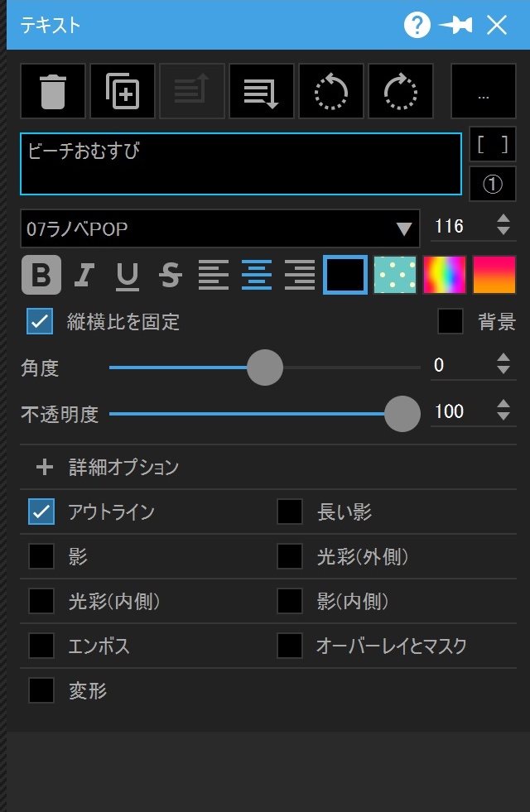Disable the アウトライン checkbox
This screenshot has height=812, width=530.
pos(41,512)
